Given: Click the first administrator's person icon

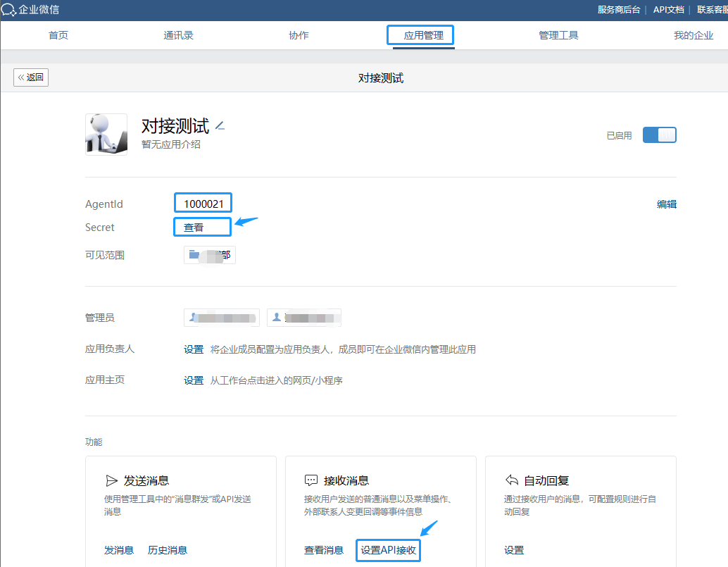Looking at the screenshot, I should point(193,318).
